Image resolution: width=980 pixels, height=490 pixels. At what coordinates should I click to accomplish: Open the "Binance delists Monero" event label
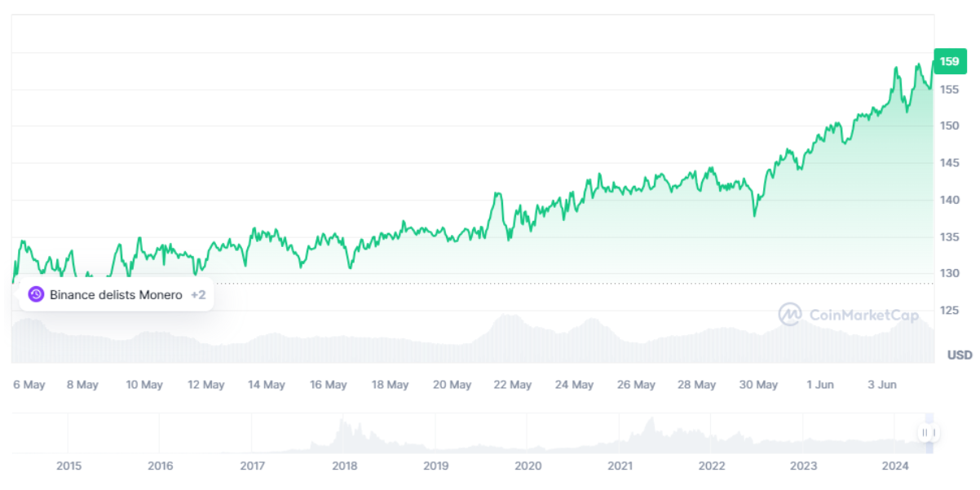point(116,295)
